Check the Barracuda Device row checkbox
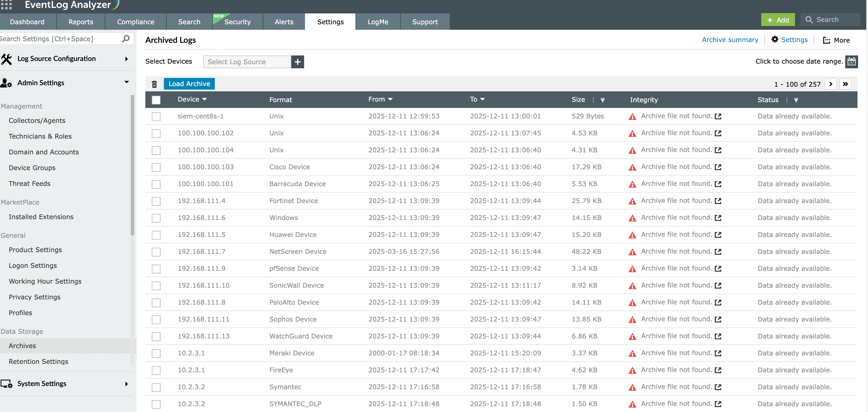The height and width of the screenshot is (412, 868). (x=156, y=184)
